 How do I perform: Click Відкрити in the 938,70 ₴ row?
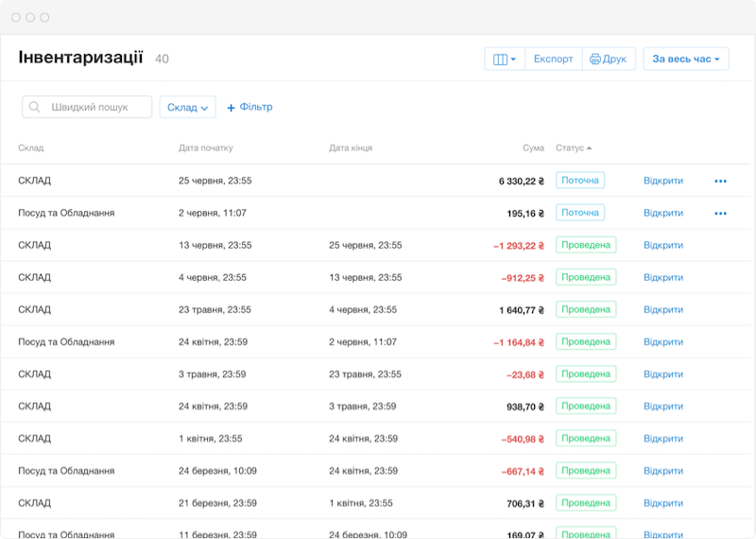pyautogui.click(x=663, y=407)
